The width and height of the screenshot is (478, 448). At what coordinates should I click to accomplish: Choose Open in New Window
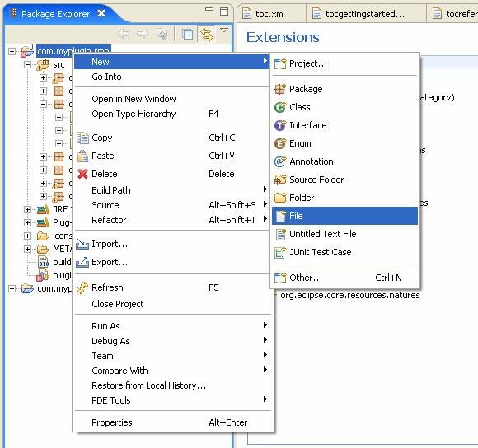click(x=172, y=99)
